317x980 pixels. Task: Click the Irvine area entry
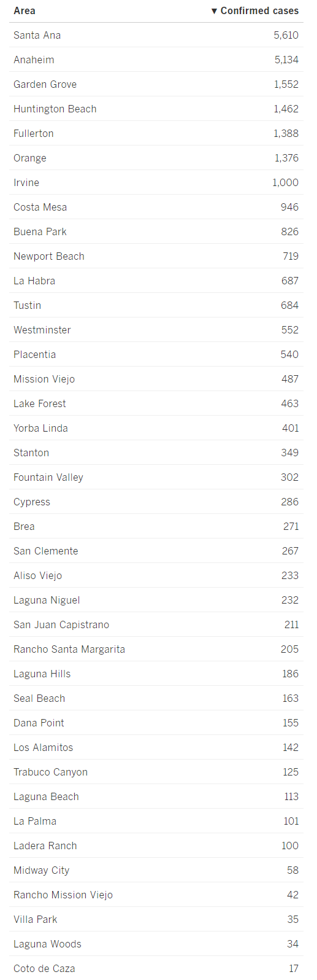[x=26, y=182]
